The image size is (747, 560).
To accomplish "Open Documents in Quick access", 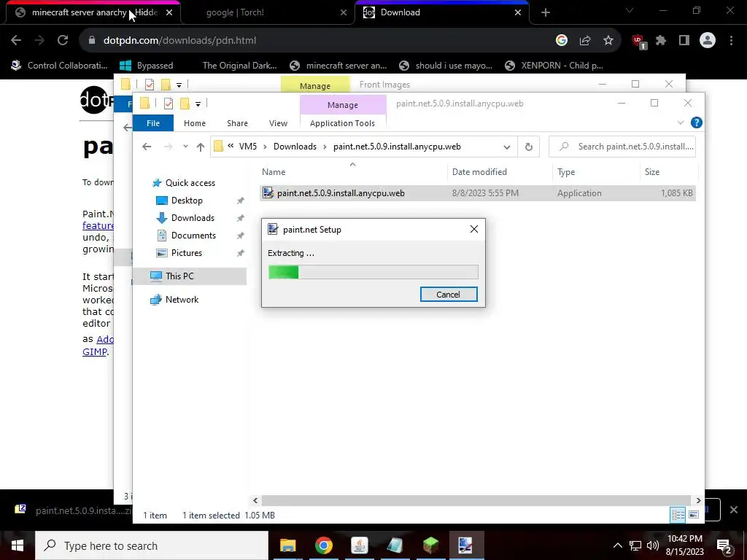I will click(193, 236).
